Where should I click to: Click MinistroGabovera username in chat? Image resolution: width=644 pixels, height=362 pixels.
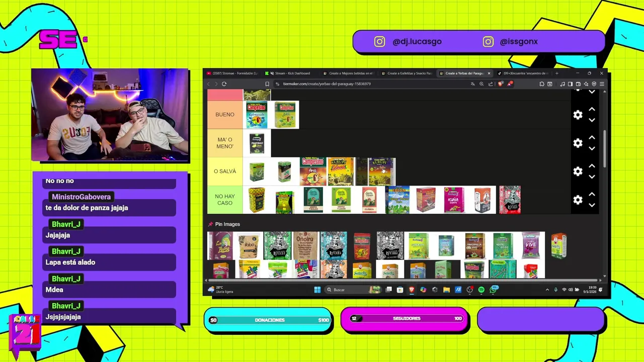[x=81, y=197]
